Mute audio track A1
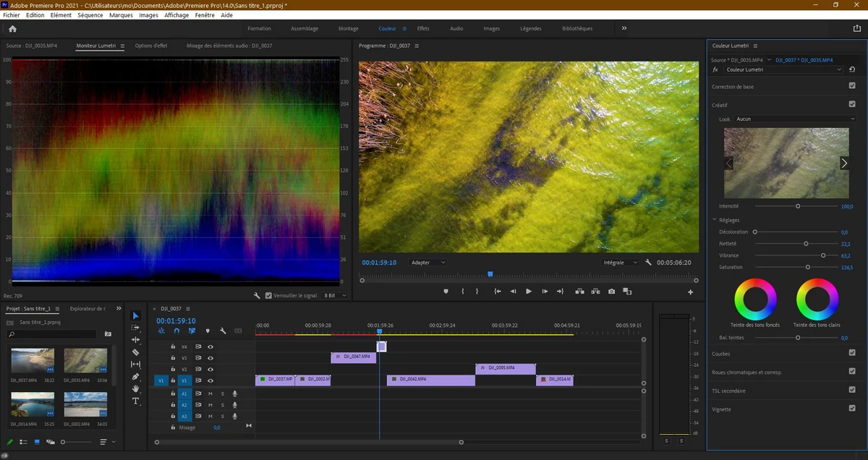Image resolution: width=868 pixels, height=460 pixels. tap(210, 393)
